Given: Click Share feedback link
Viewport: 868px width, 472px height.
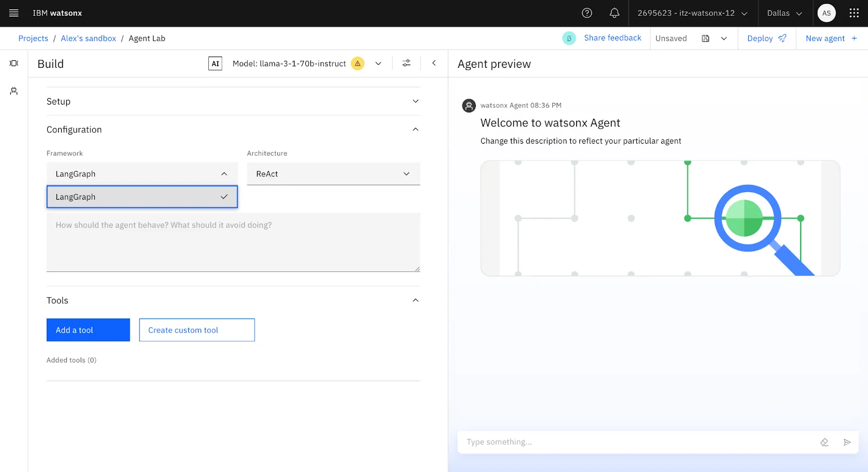Looking at the screenshot, I should coord(612,38).
